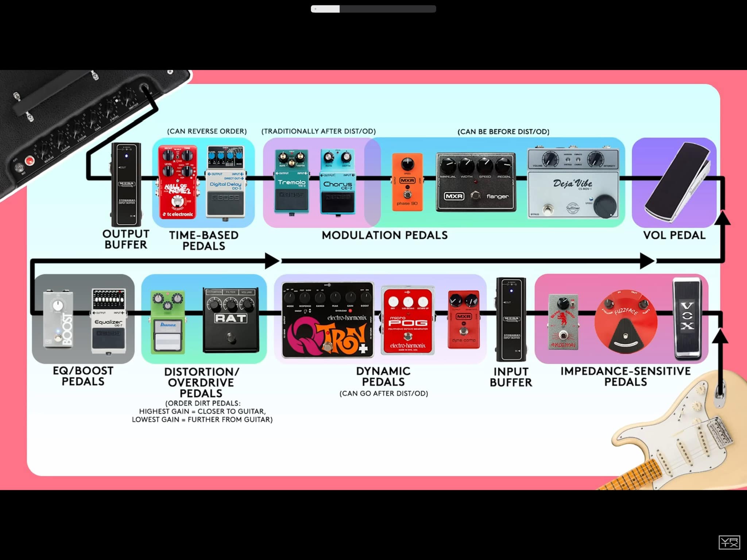Select the orange MXR Phase 90 pedal
This screenshot has height=560, width=747.
point(407,182)
